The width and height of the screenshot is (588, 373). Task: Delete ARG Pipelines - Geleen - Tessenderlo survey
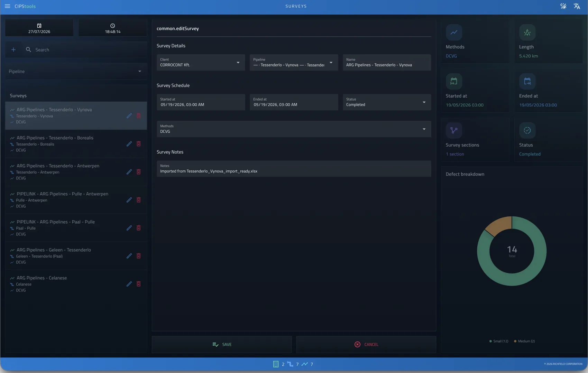tap(139, 256)
